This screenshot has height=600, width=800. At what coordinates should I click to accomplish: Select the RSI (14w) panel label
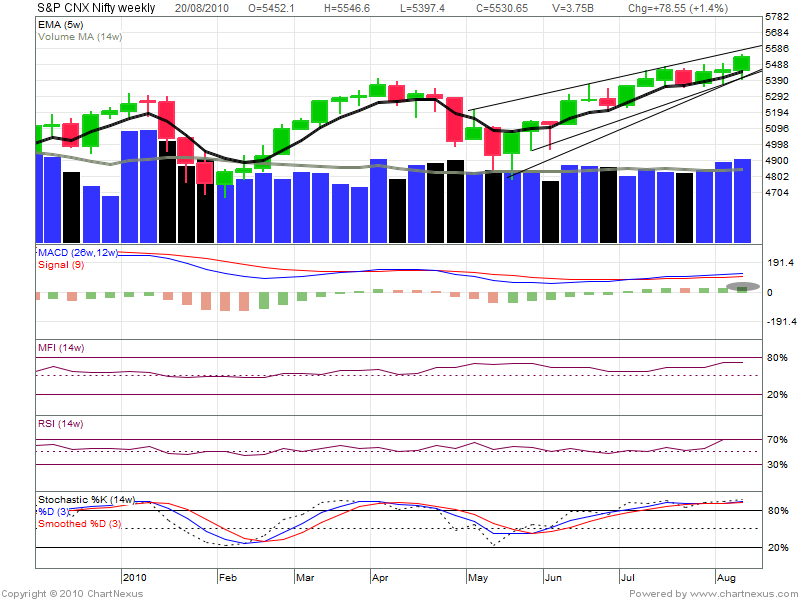tap(61, 424)
